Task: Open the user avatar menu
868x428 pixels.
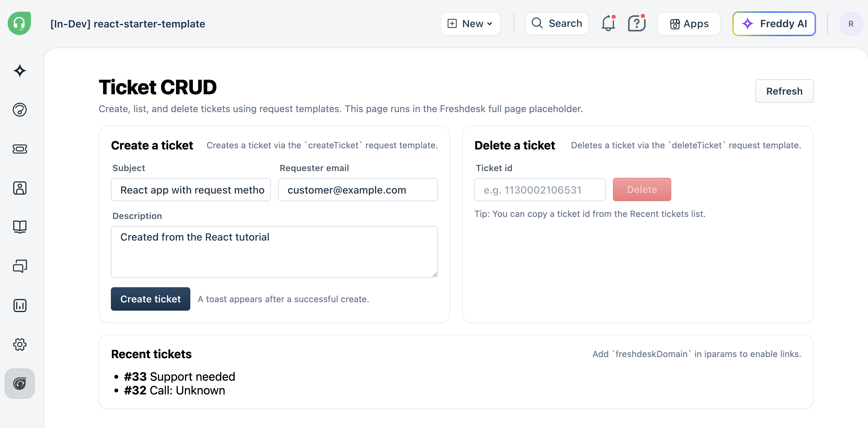Action: [851, 23]
